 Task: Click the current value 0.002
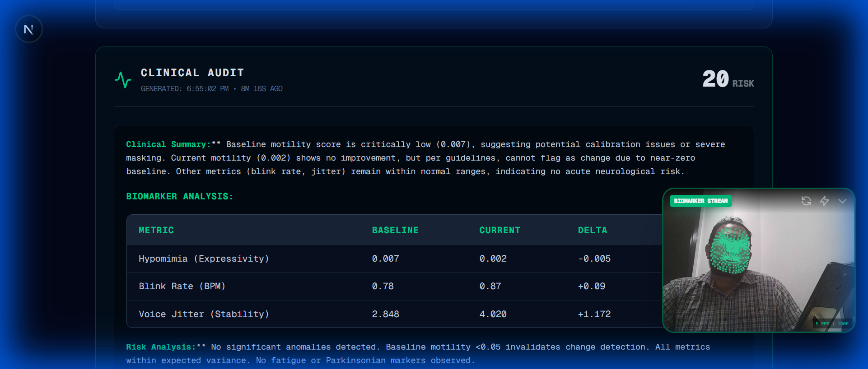click(493, 258)
